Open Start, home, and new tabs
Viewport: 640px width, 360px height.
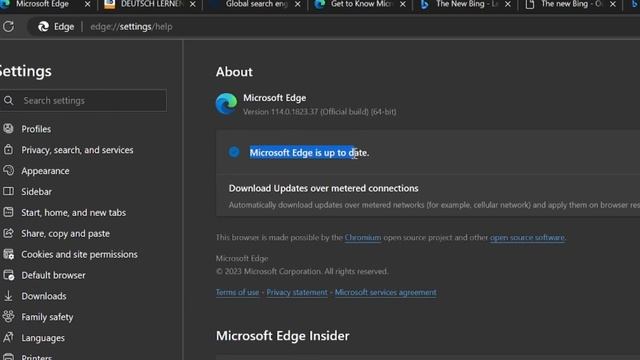pyautogui.click(x=73, y=213)
